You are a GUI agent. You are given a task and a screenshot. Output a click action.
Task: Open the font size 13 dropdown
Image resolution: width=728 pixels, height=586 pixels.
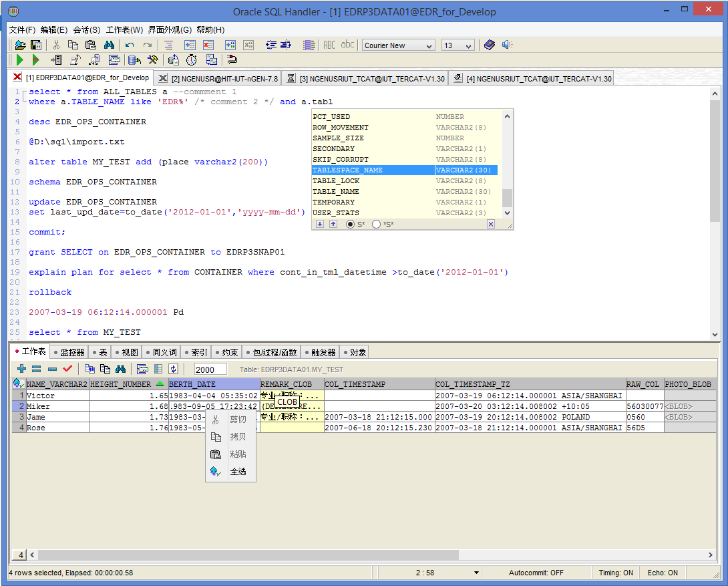pyautogui.click(x=468, y=45)
